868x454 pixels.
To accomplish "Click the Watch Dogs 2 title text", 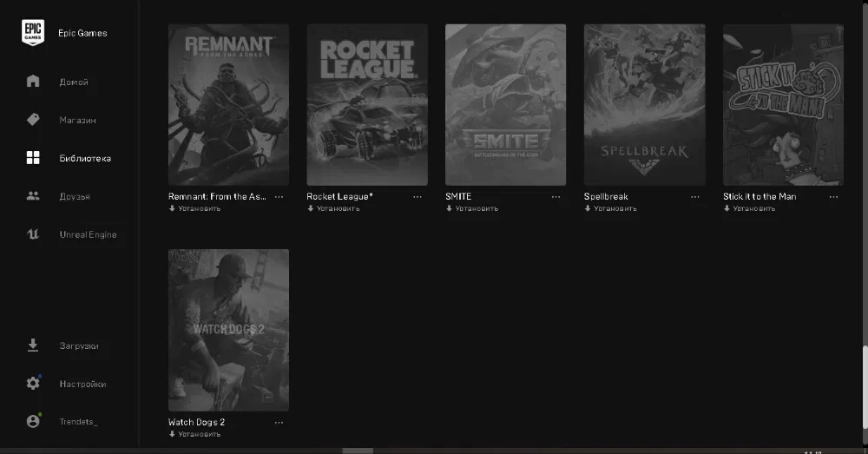I will click(x=196, y=423).
